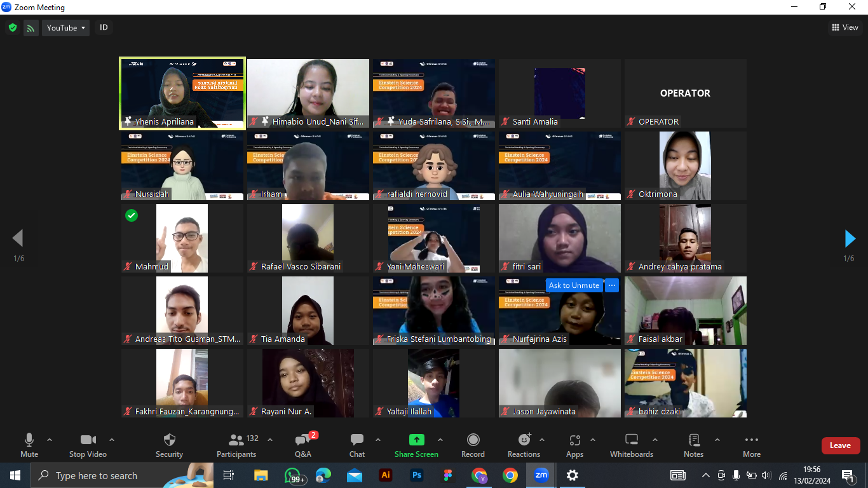The height and width of the screenshot is (488, 868).
Task: Expand the Share Screen options chevron
Action: [440, 440]
